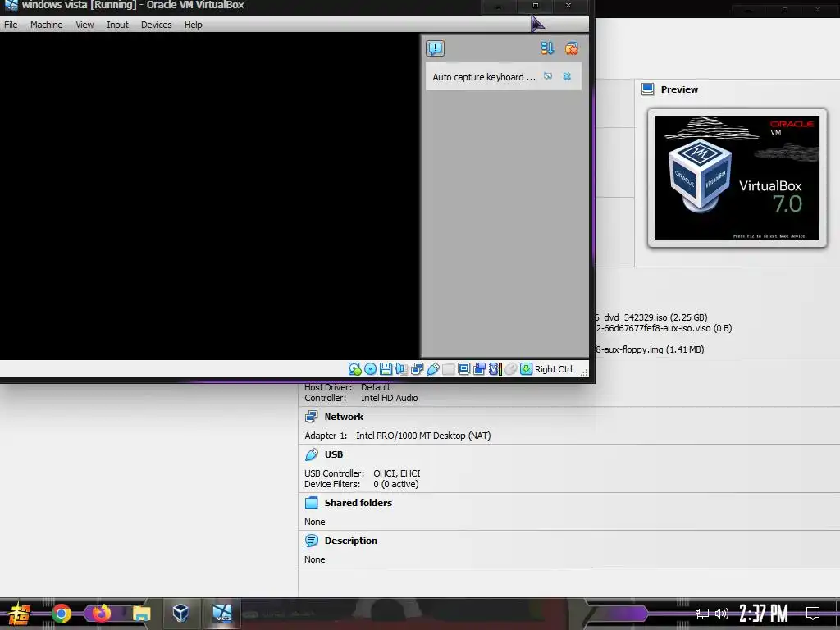The image size is (840, 630).
Task: Click the delete finished notifications icon
Action: [572, 48]
